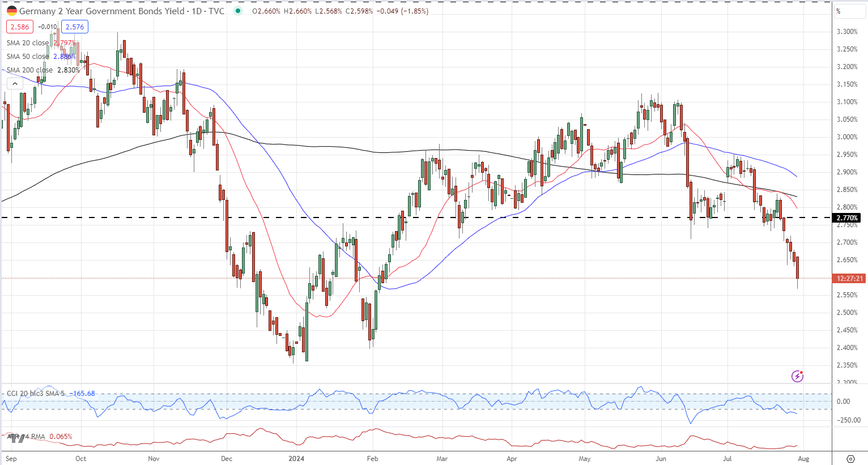Click the change value -0.049 (-1.85%)
Image resolution: width=868 pixels, height=465 pixels.
tap(402, 11)
